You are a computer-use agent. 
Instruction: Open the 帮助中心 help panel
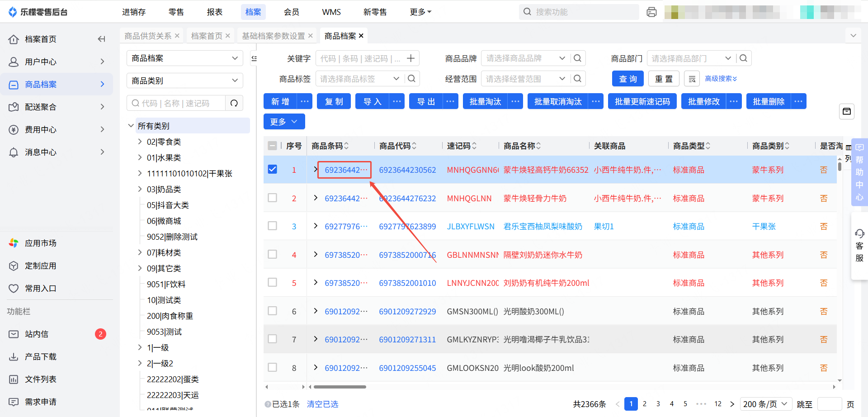tap(859, 172)
